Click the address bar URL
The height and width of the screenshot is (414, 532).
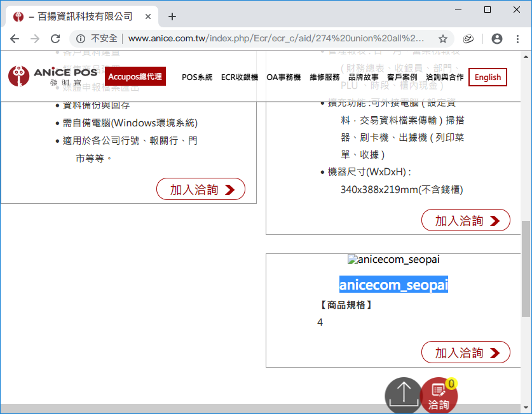[x=276, y=38]
